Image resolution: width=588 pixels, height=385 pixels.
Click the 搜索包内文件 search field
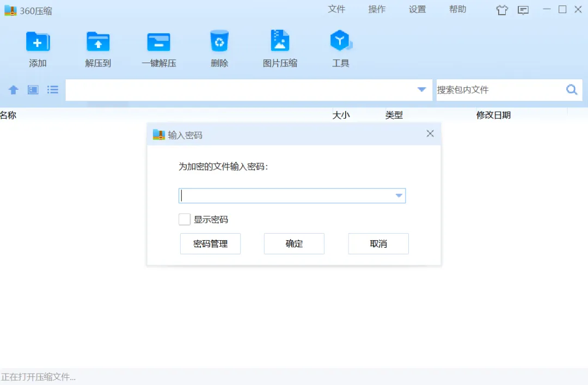point(490,90)
